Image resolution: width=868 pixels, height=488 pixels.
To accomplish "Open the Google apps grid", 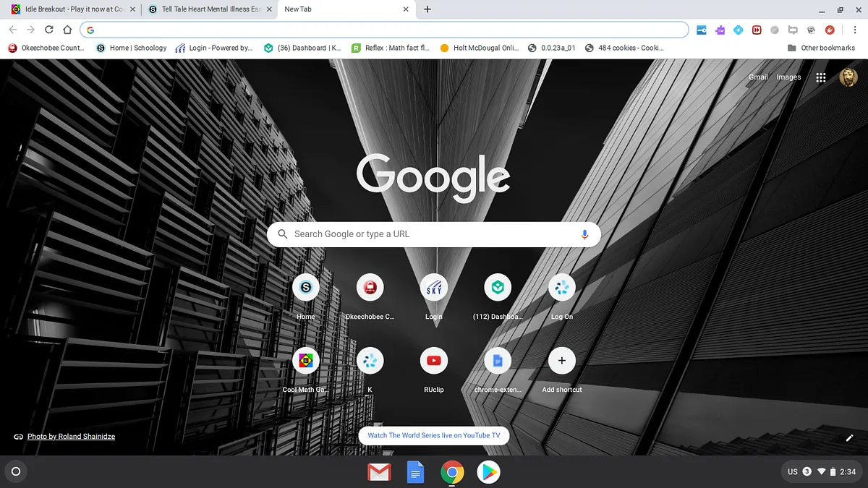I will coord(821,77).
